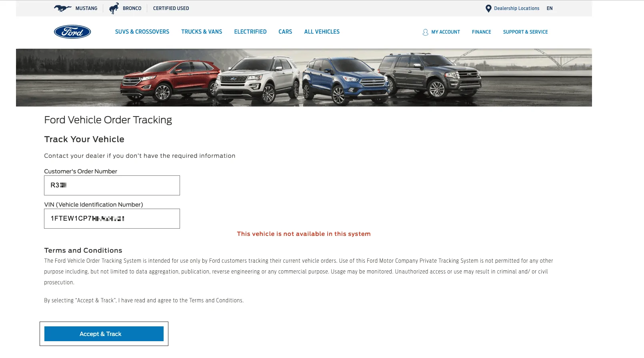Click the 'Terms and Conditions' heading
644x358 pixels.
[x=83, y=250]
